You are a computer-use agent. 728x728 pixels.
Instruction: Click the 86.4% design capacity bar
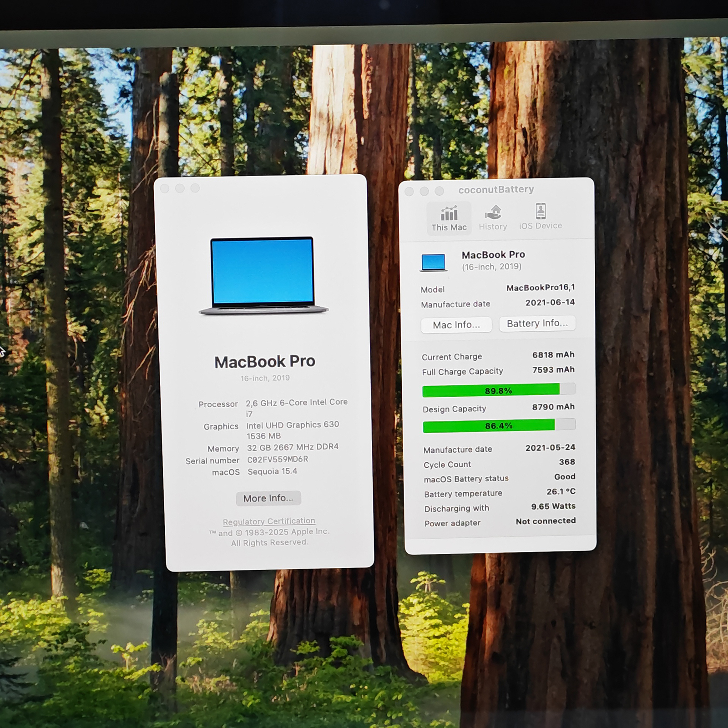coord(499,426)
